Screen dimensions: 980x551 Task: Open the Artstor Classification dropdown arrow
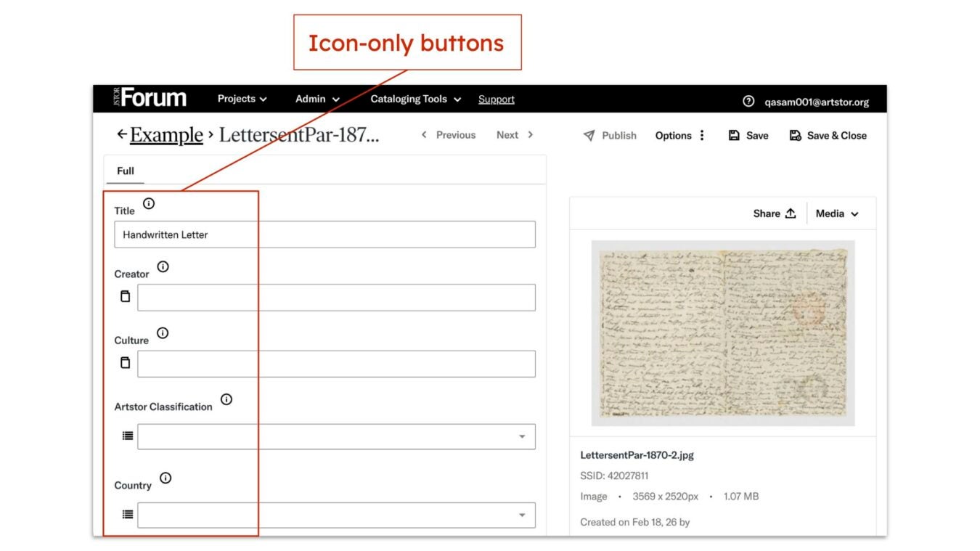click(521, 436)
